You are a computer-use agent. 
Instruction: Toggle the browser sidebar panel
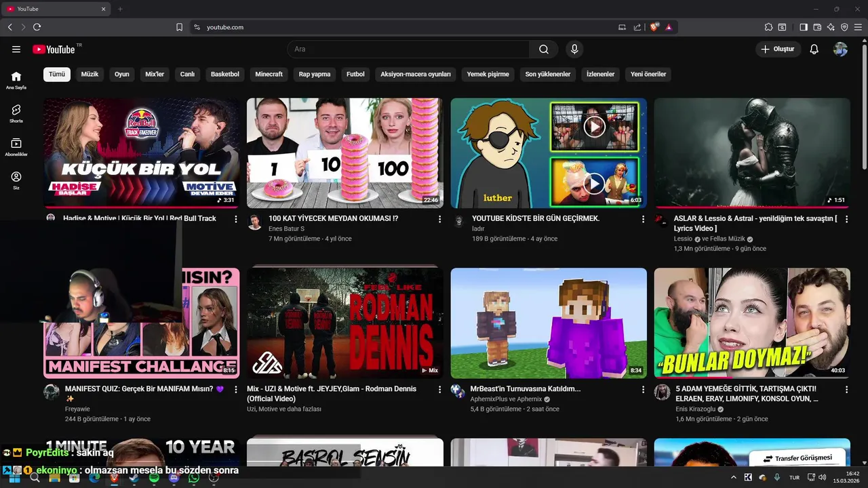coord(804,27)
